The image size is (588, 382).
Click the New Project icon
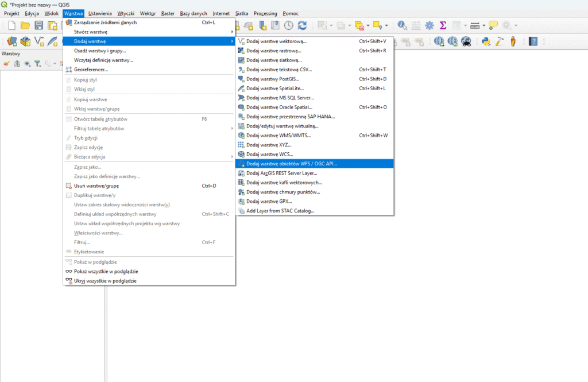click(x=11, y=25)
